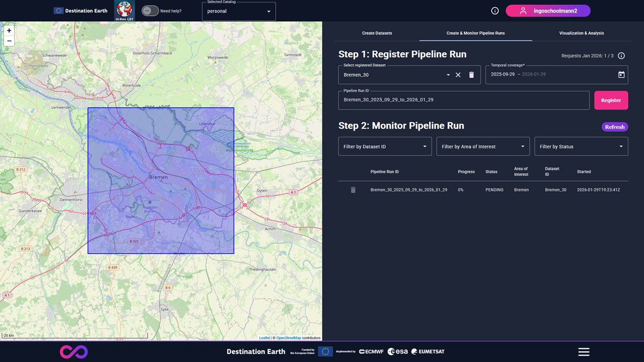Clear the selected Bremen_30 dataset
Screen dimensions: 644x362
coord(458,75)
